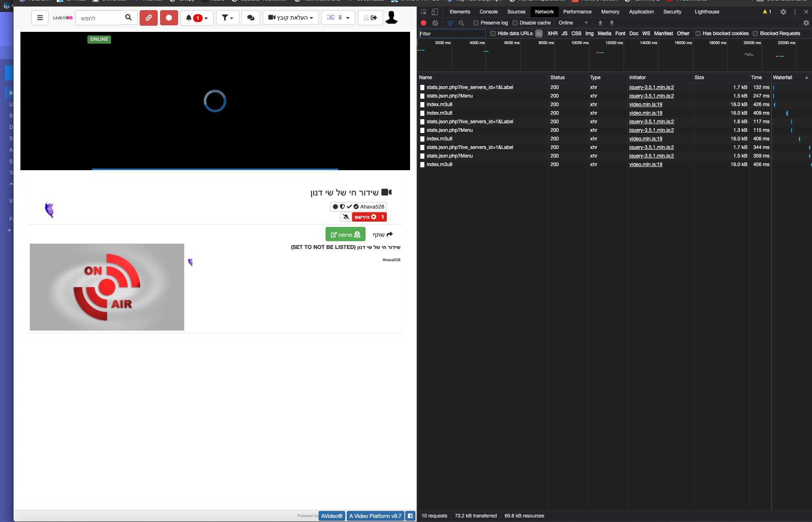Switch to the Console tab
812x522 pixels.
(489, 12)
